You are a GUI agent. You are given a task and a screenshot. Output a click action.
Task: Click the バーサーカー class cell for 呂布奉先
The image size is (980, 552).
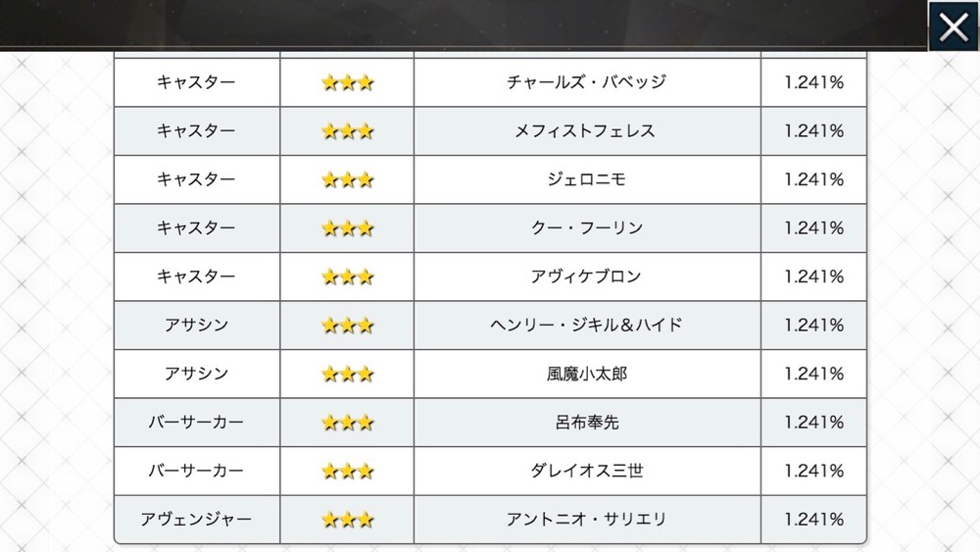click(197, 423)
